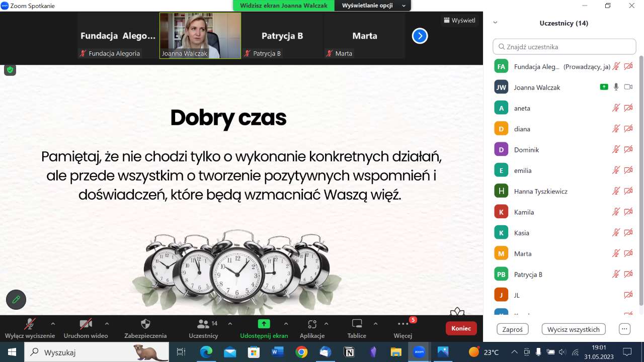
Task: Open the Więcej menu in toolbar
Action: click(x=403, y=324)
